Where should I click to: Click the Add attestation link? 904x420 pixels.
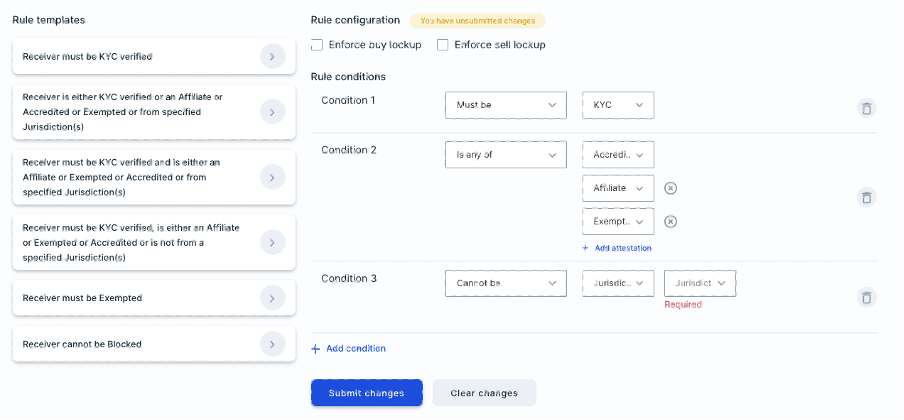(617, 248)
